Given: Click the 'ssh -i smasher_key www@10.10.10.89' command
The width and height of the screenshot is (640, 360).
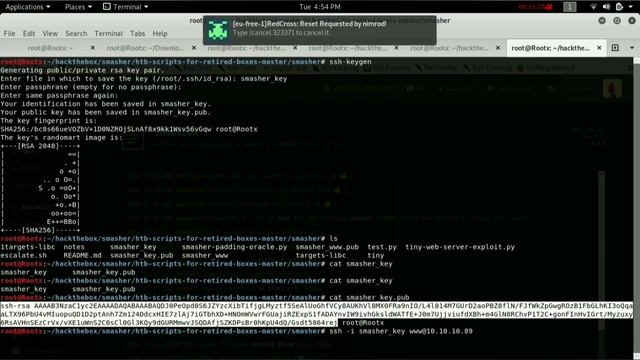Looking at the screenshot, I should pyautogui.click(x=401, y=331).
